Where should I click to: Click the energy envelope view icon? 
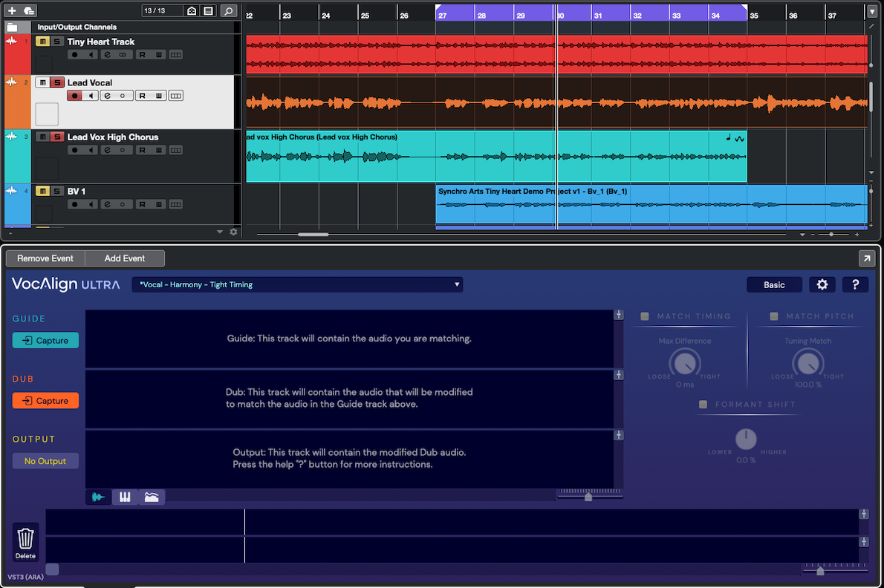152,497
